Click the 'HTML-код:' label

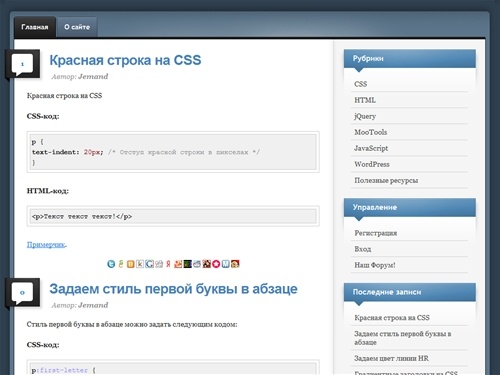pyautogui.click(x=48, y=191)
